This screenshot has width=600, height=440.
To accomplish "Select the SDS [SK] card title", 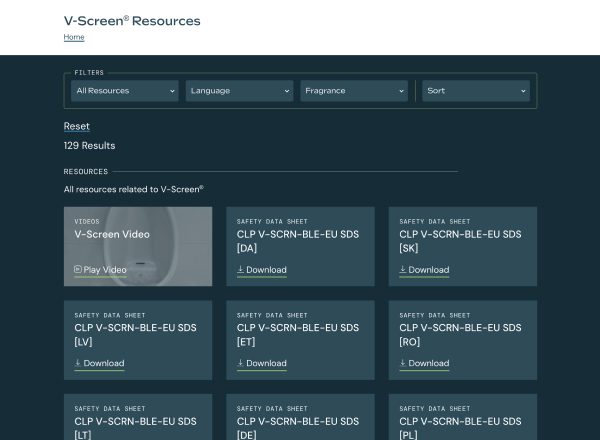I will tap(460, 241).
